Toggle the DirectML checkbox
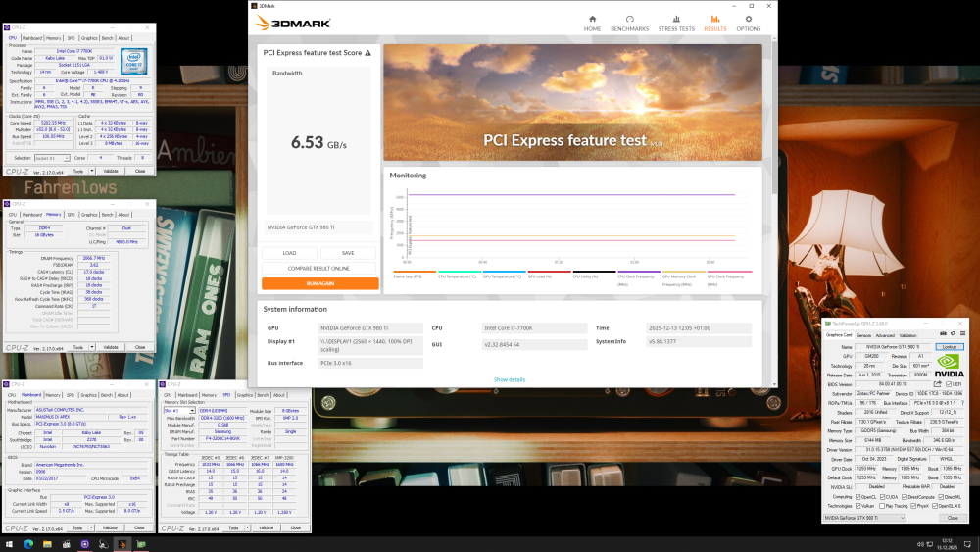Screen dimensions: 980x552 click(941, 497)
